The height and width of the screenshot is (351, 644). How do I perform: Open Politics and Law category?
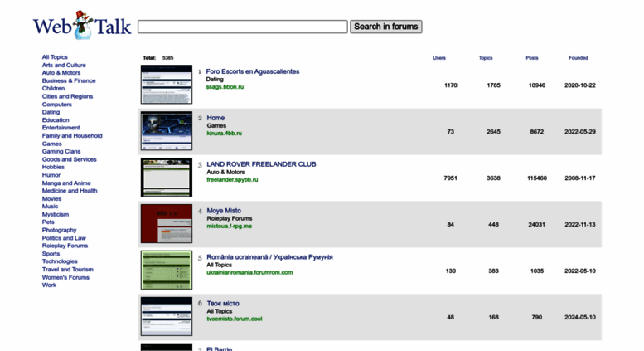pos(64,238)
